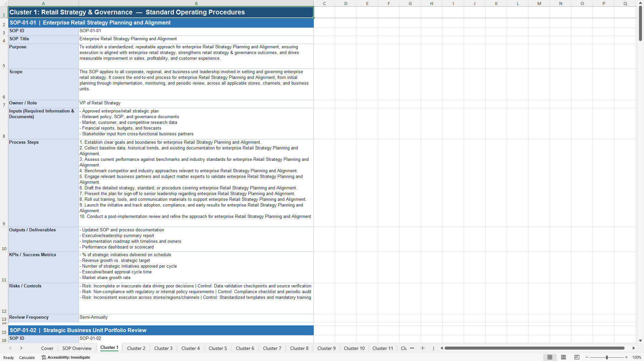Switch to Page Break Preview view
The height and width of the screenshot is (361, 644).
[x=577, y=357]
